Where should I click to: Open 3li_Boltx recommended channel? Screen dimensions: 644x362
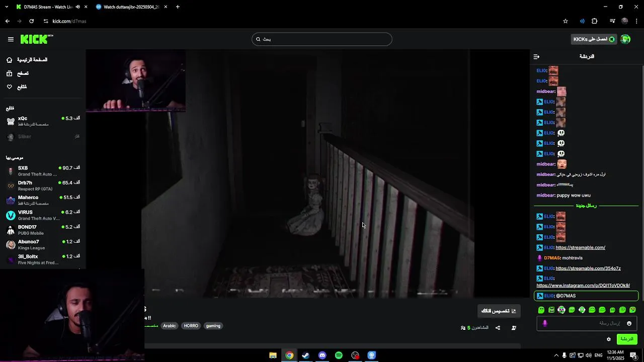click(43, 259)
